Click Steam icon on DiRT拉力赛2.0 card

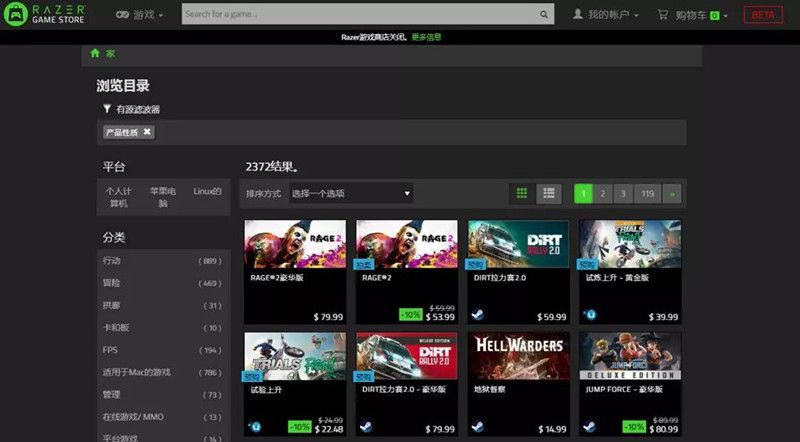point(478,315)
